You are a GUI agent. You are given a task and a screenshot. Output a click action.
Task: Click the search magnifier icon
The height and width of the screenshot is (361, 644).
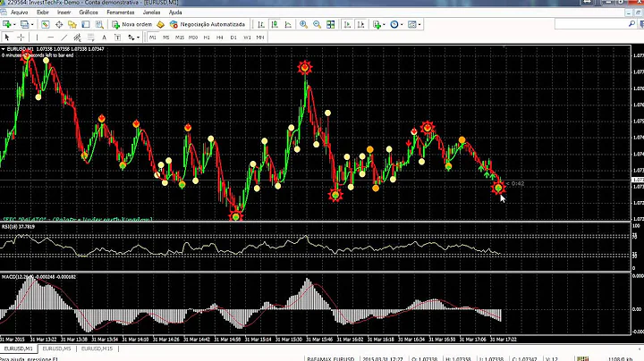point(631,25)
